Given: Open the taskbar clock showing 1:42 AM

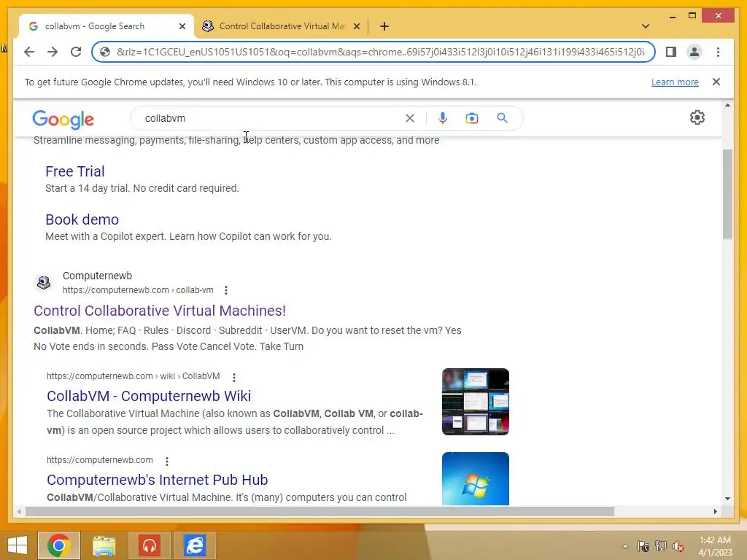Looking at the screenshot, I should tap(715, 545).
